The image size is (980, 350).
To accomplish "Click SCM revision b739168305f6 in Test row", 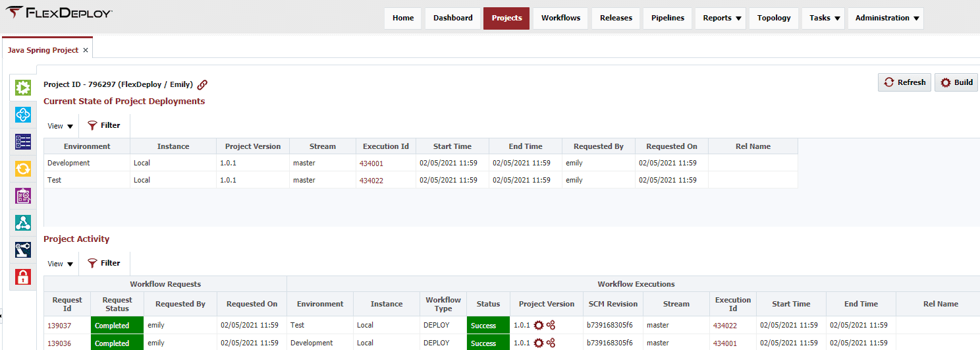I will [x=609, y=325].
